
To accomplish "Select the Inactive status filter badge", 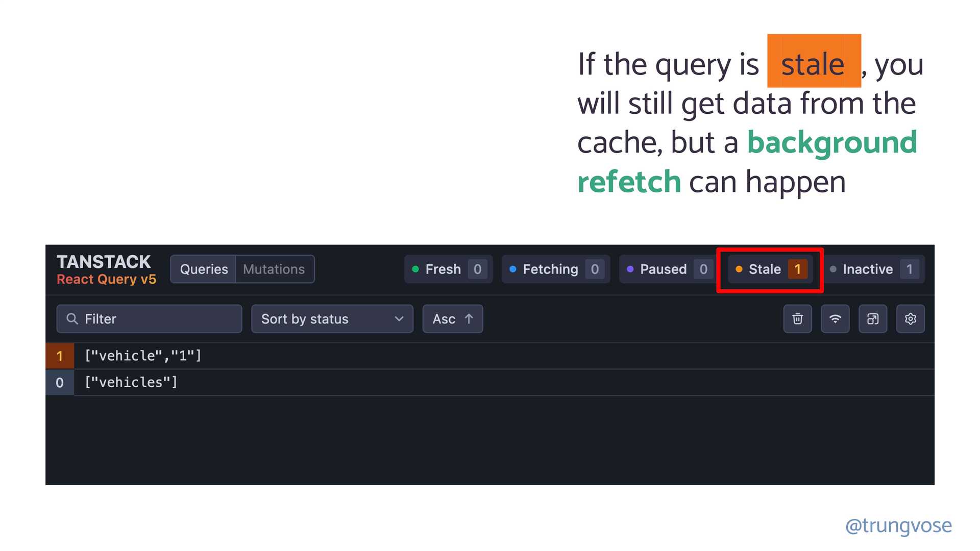I will click(874, 268).
